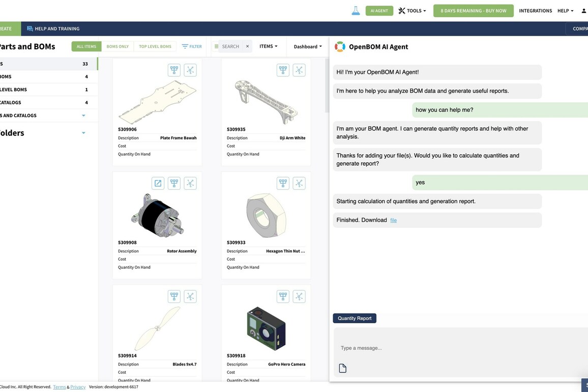Viewport: 588px width, 392px height.
Task: Clear the search with the X button
Action: point(248,46)
